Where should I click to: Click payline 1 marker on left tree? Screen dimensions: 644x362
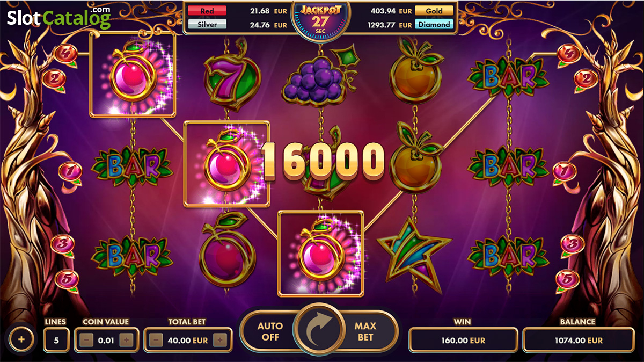pos(70,172)
